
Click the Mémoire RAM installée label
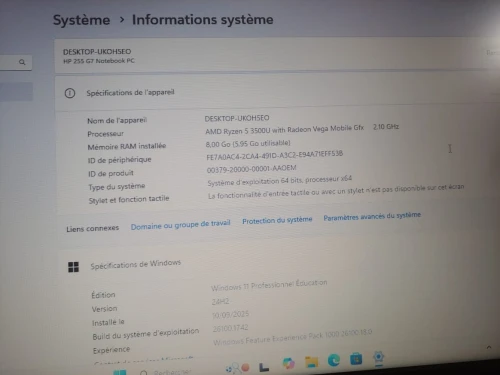click(x=127, y=147)
